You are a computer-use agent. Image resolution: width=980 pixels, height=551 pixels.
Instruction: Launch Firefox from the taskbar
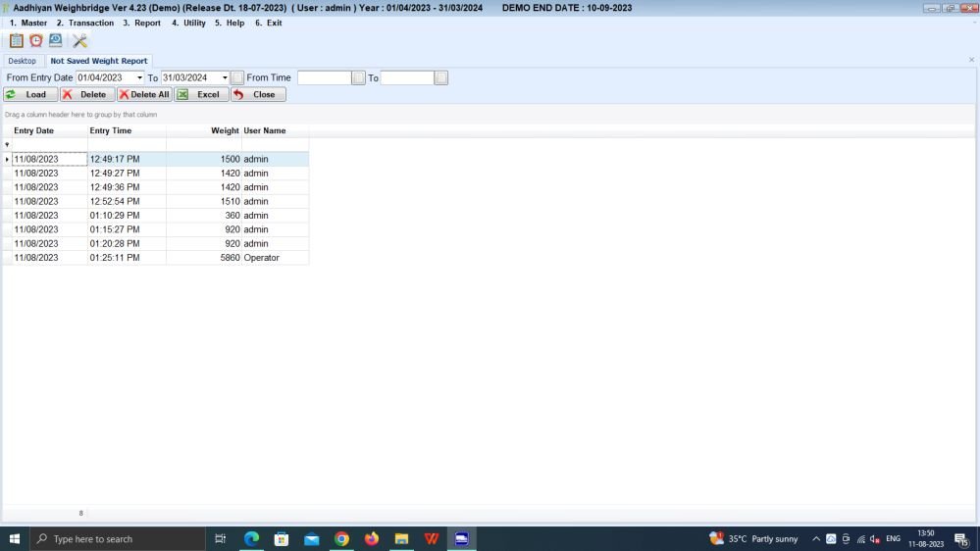[x=372, y=538]
